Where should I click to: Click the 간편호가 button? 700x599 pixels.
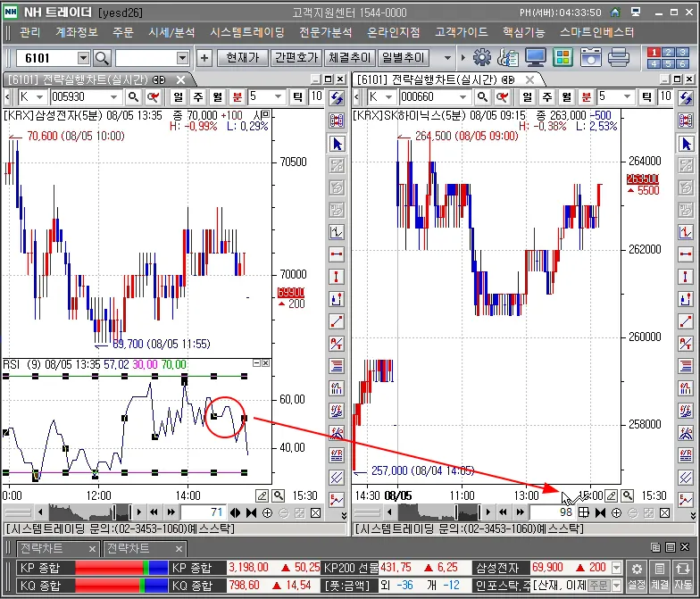pos(296,57)
